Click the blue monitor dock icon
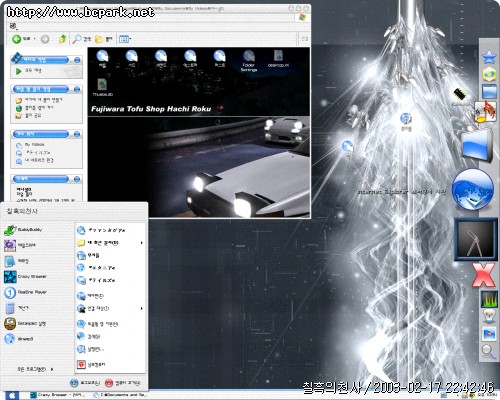500x400 pixels. [x=477, y=145]
